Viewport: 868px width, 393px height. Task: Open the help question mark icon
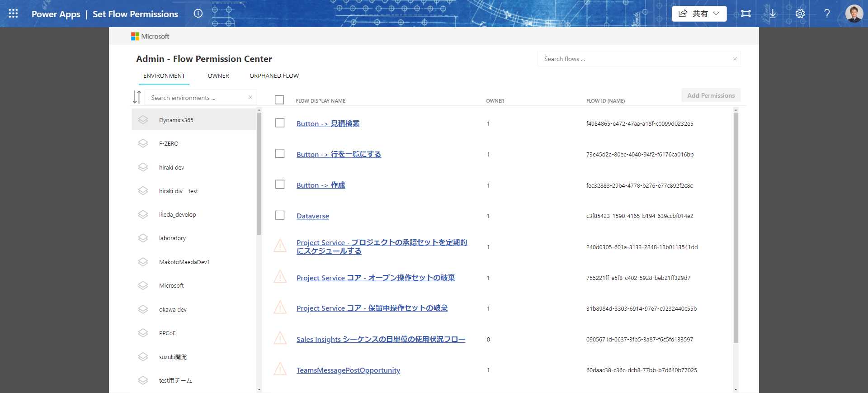click(x=827, y=14)
